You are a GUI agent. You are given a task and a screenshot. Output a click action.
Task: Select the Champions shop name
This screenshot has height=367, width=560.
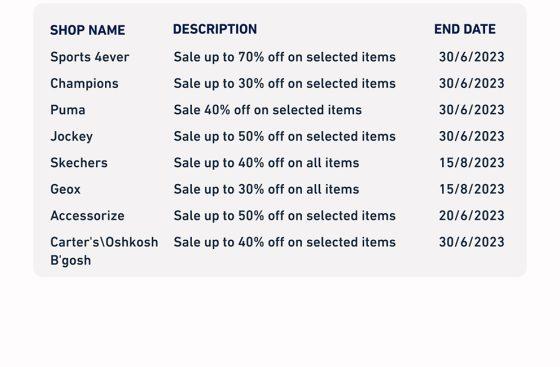point(84,84)
